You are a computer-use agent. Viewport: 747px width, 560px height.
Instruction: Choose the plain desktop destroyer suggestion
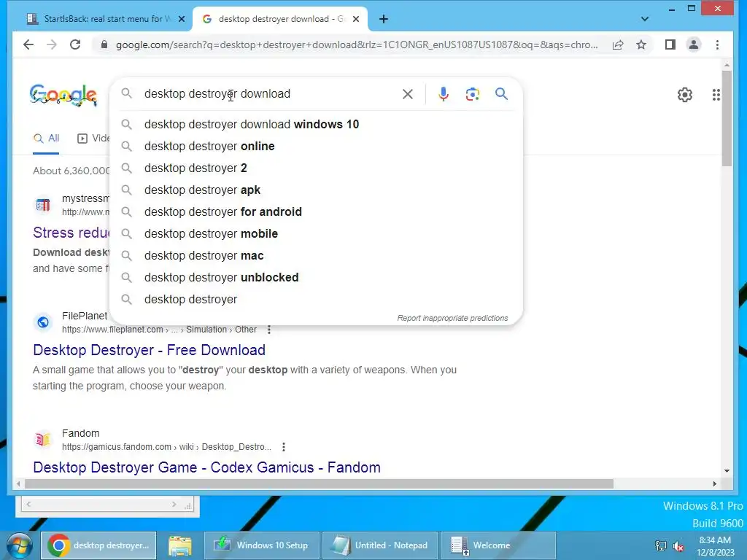coord(316,300)
